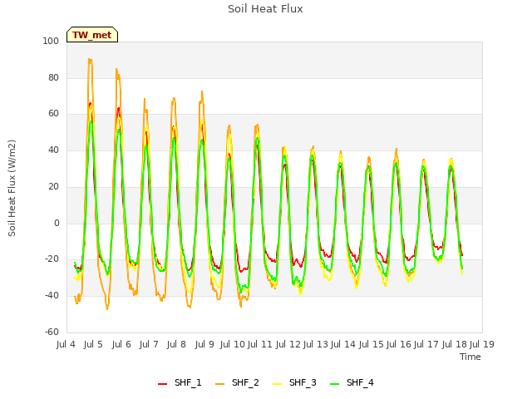532x399 pixels.
Task: Click the SHF_2 legend label
Action: 245,382
